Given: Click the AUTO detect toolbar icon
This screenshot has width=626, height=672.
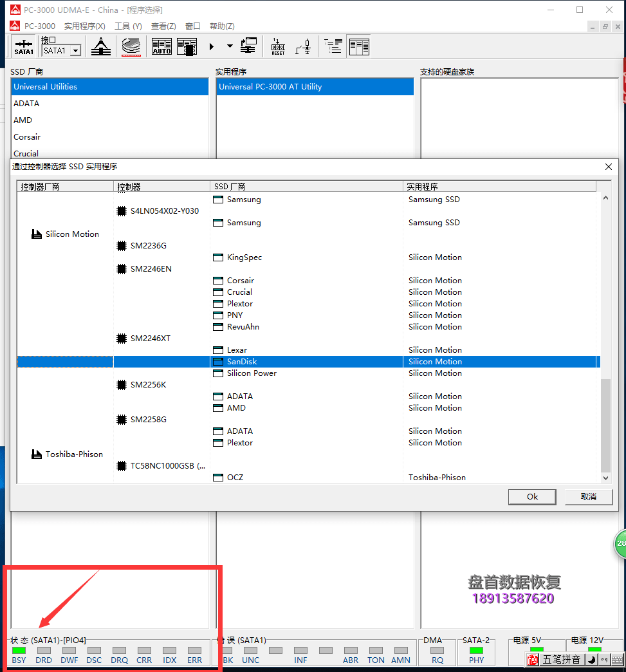Looking at the screenshot, I should [x=162, y=47].
